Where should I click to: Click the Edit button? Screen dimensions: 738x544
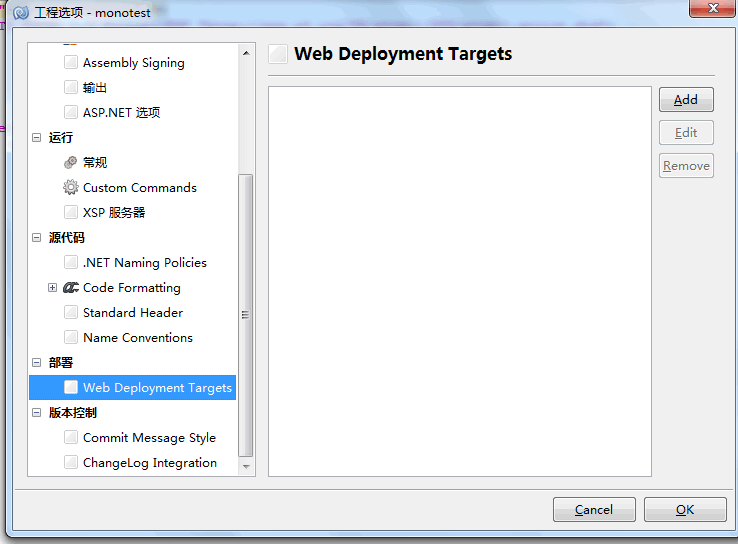point(686,133)
